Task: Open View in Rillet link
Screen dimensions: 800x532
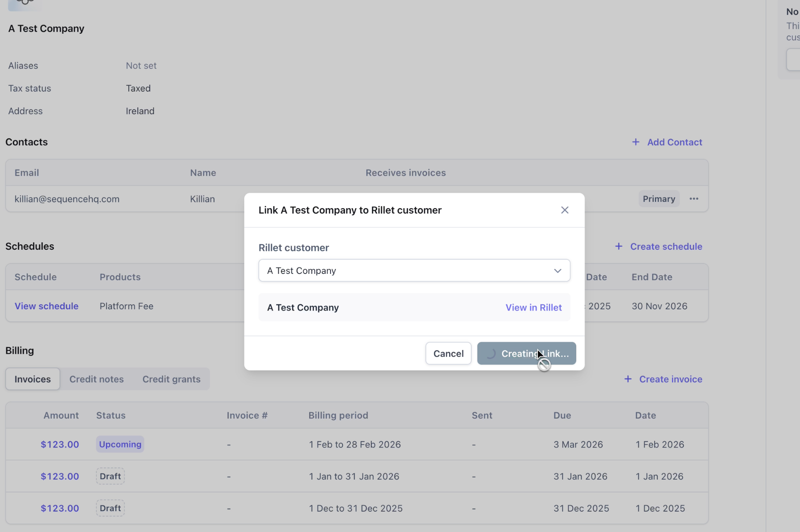Action: [x=534, y=307]
